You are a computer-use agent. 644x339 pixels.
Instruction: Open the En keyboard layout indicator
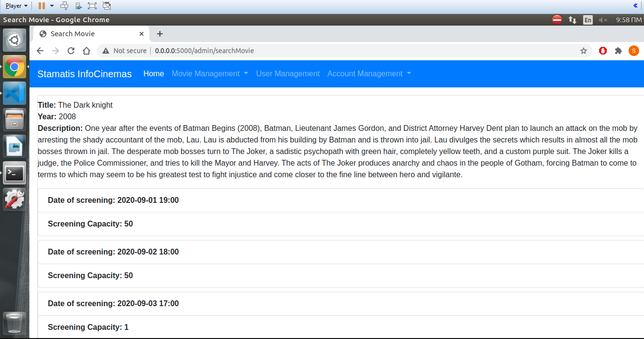pyautogui.click(x=587, y=20)
